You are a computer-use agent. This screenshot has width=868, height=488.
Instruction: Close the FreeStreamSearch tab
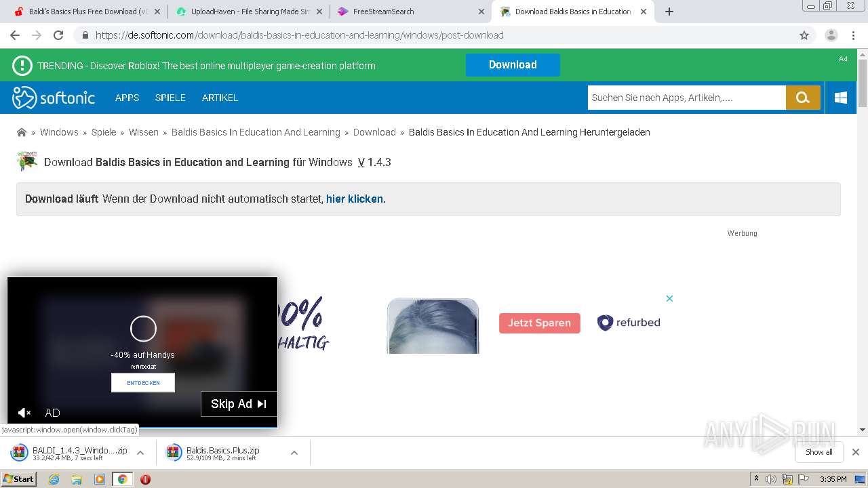click(x=481, y=12)
